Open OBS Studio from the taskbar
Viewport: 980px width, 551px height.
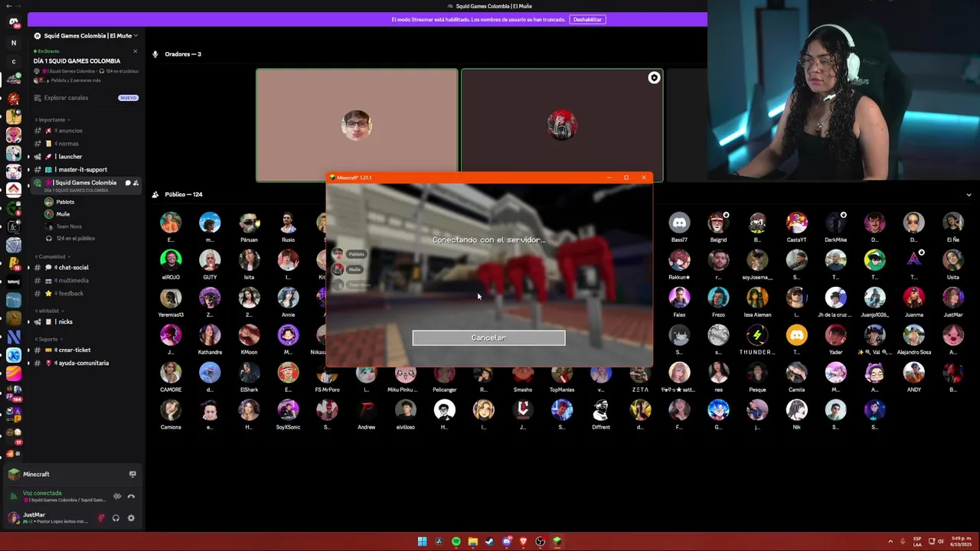[541, 542]
